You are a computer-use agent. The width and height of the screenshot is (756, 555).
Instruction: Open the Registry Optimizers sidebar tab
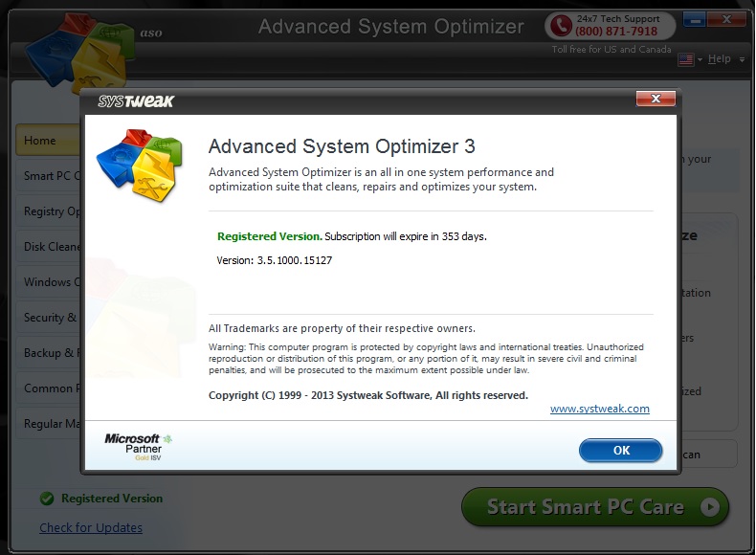click(x=48, y=211)
